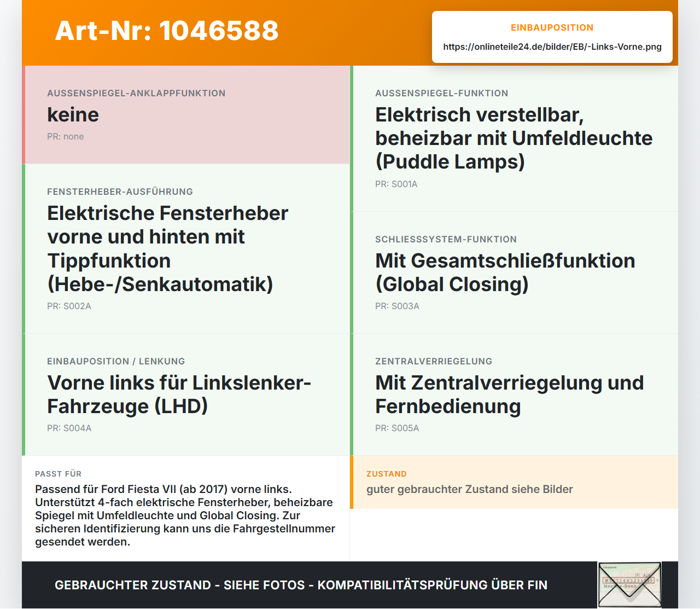Image resolution: width=700 pixels, height=609 pixels.
Task: Select the Puddle Lamps mirror function text
Action: coord(514,138)
